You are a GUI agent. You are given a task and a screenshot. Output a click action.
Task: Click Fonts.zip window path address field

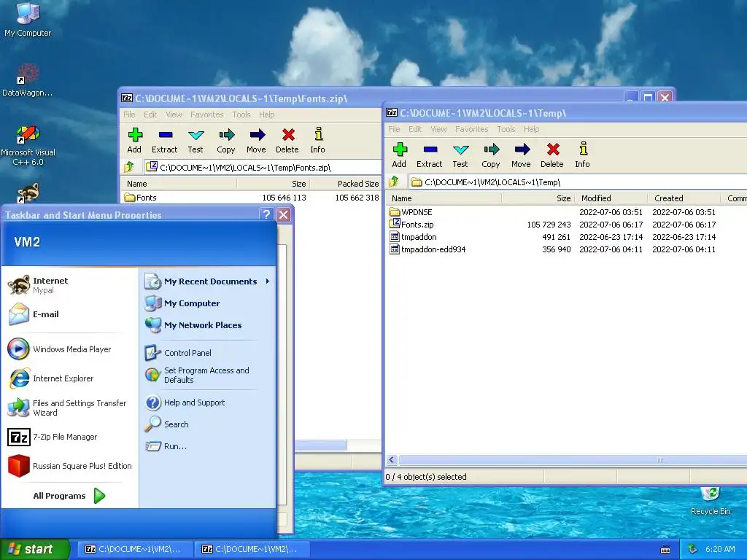(x=263, y=167)
